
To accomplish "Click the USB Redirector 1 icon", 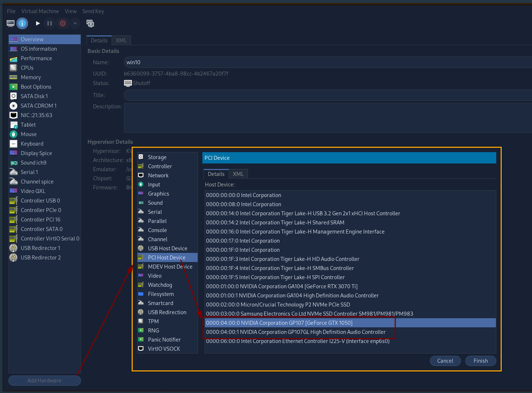I will tap(13, 248).
